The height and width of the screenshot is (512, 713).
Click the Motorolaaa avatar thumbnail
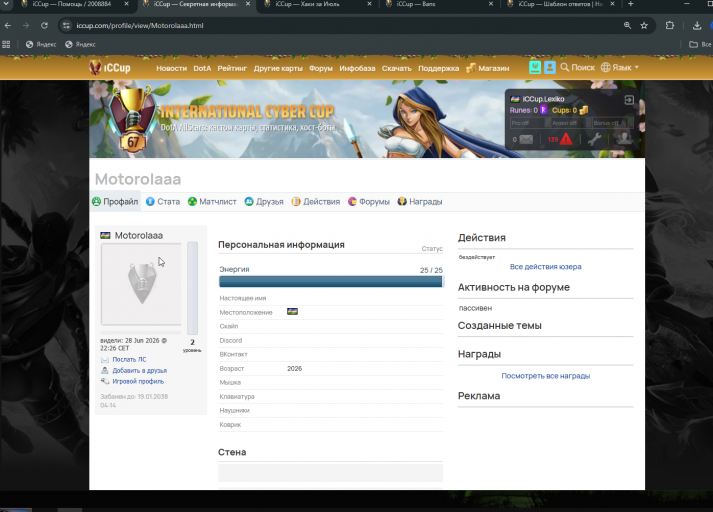click(x=141, y=284)
